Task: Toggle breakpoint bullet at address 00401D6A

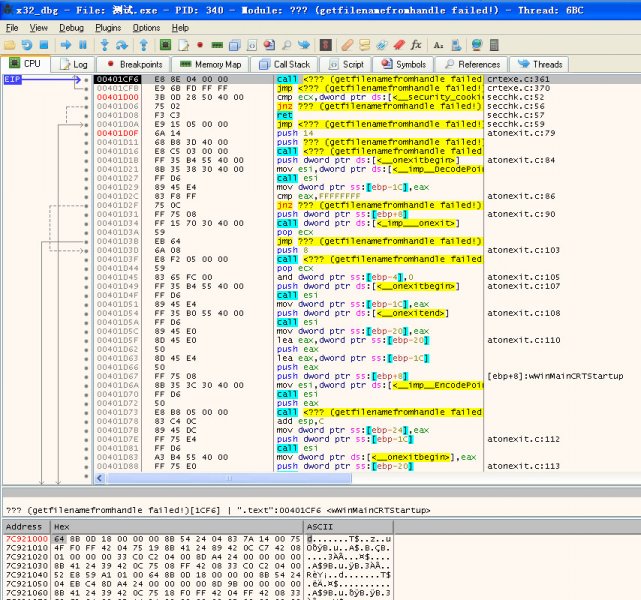Action: click(x=86, y=385)
